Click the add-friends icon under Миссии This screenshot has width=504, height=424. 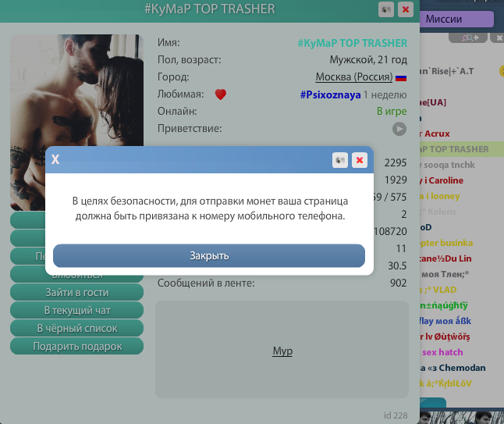[x=470, y=38]
